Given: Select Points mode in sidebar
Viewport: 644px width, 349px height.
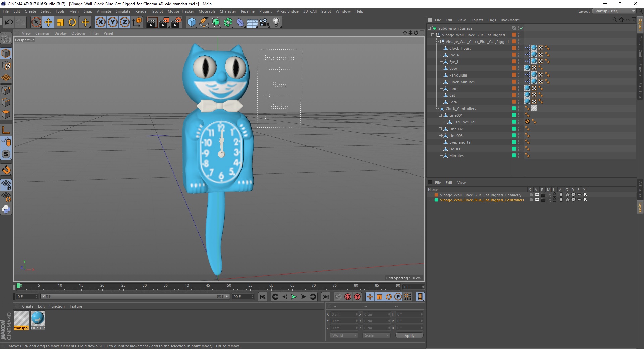Looking at the screenshot, I should (x=6, y=90).
